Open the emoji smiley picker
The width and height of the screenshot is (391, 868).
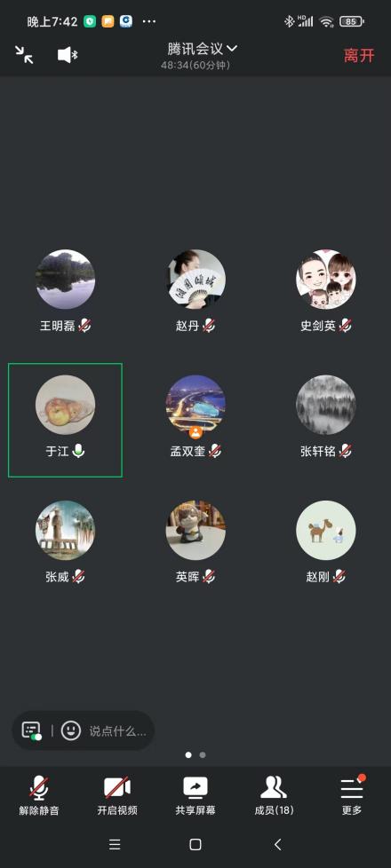coord(71,730)
